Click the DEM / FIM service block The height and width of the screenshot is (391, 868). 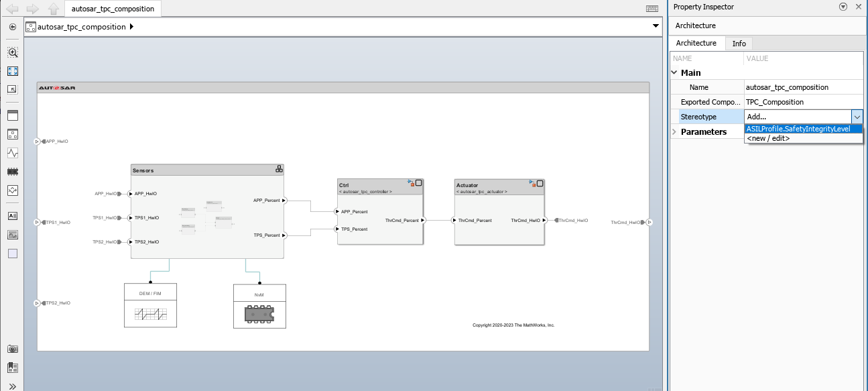pos(151,305)
